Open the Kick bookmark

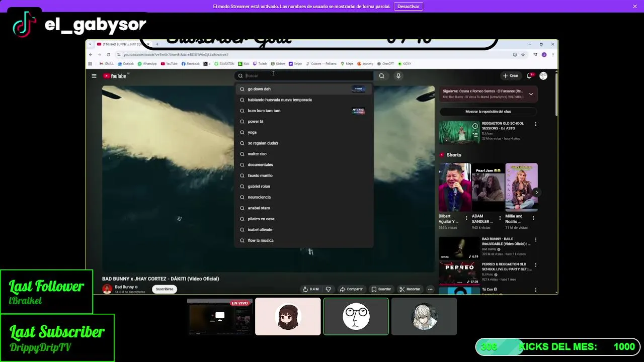[x=244, y=64]
